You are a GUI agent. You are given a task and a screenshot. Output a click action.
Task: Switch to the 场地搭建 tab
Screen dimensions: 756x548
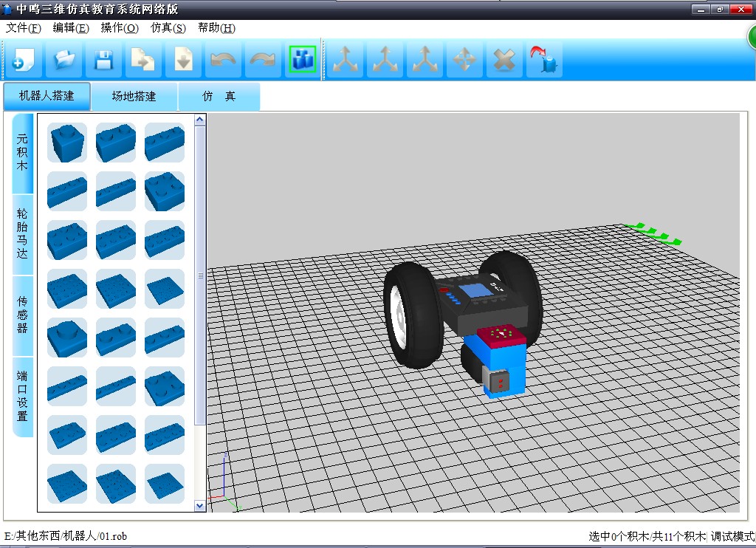tap(134, 97)
